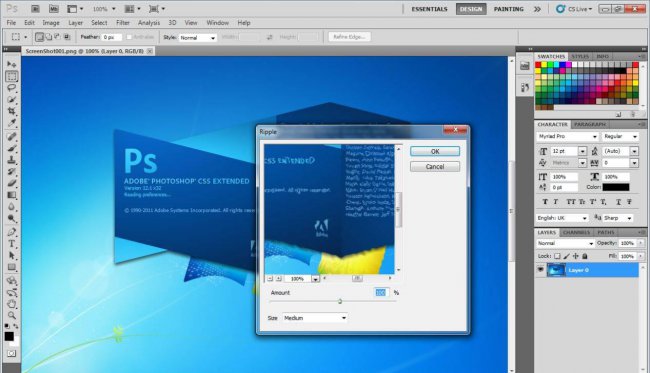Select the Pen tool

(x=12, y=232)
